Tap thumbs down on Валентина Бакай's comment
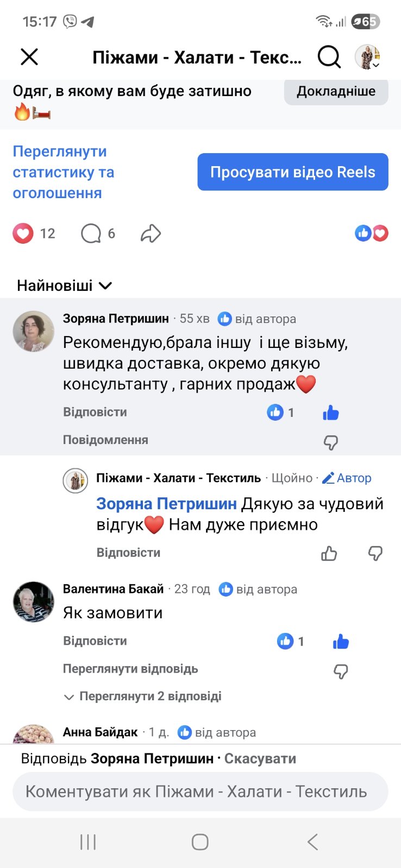Image resolution: width=401 pixels, height=868 pixels. (341, 672)
